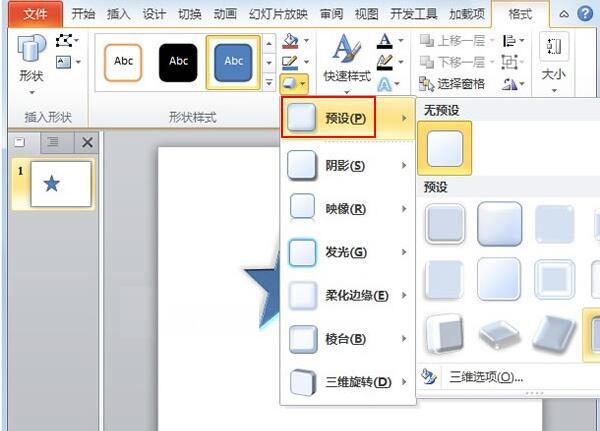The image size is (600, 431).
Task: Open the Text Fill dropdown arrow
Action: [401, 40]
